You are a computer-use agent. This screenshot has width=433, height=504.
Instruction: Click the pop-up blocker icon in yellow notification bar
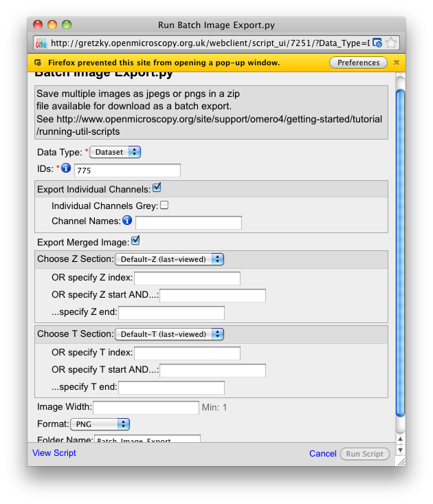[x=38, y=63]
